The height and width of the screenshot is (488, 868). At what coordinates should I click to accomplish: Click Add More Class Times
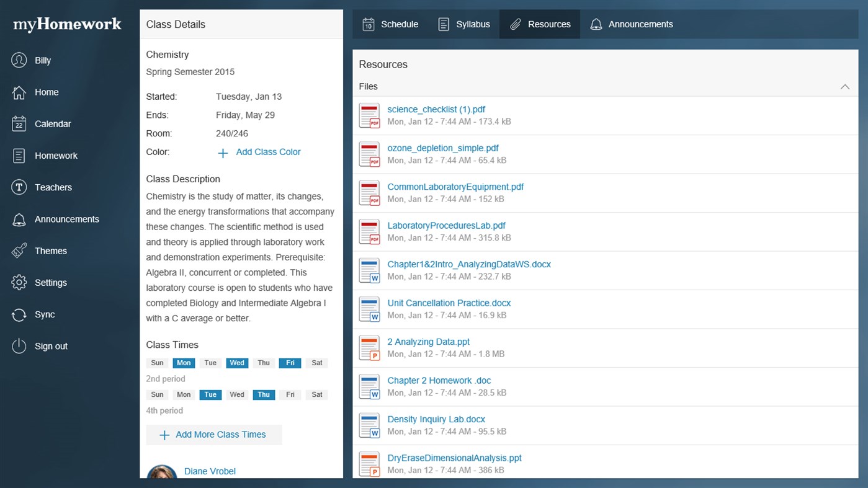(x=213, y=435)
